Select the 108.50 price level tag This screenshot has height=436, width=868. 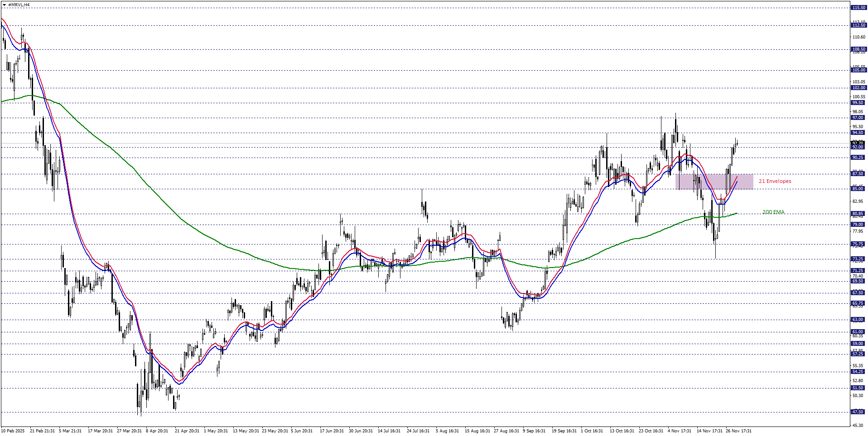point(858,49)
